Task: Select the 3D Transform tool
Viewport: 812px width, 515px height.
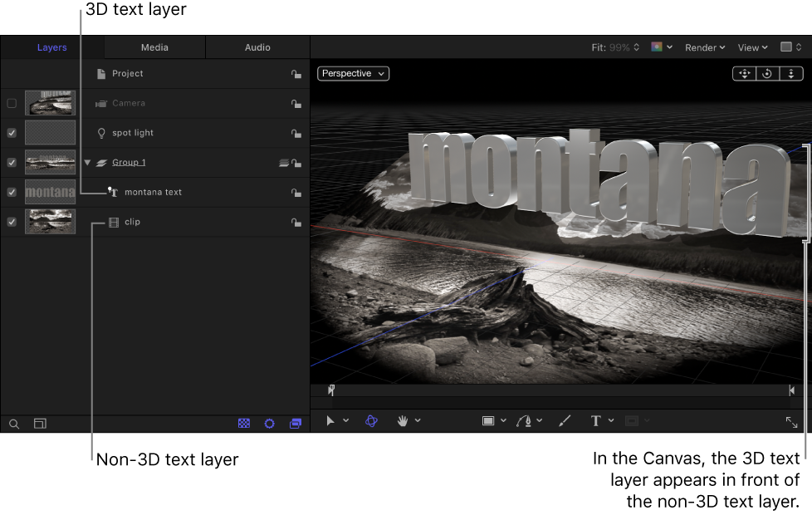Action: [x=371, y=421]
